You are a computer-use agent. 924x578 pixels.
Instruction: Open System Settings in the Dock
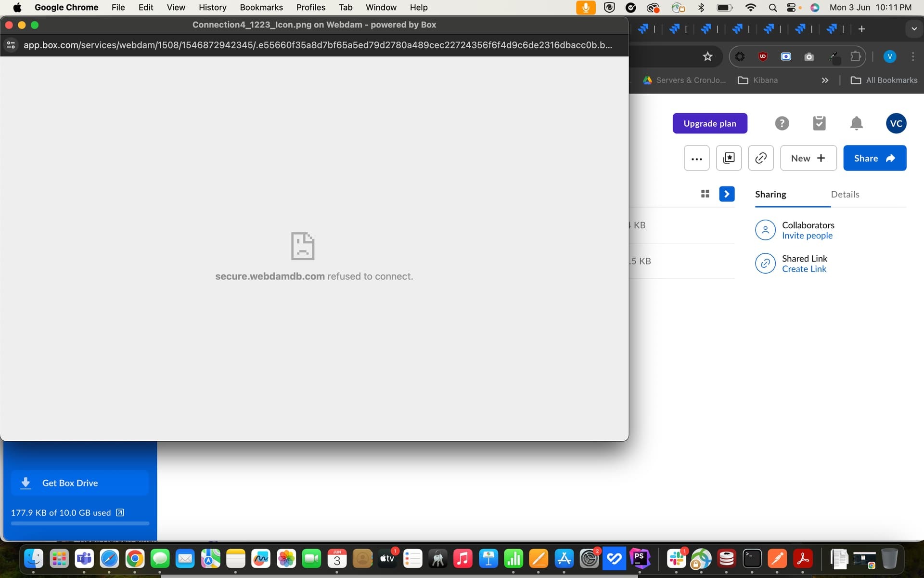[589, 559]
